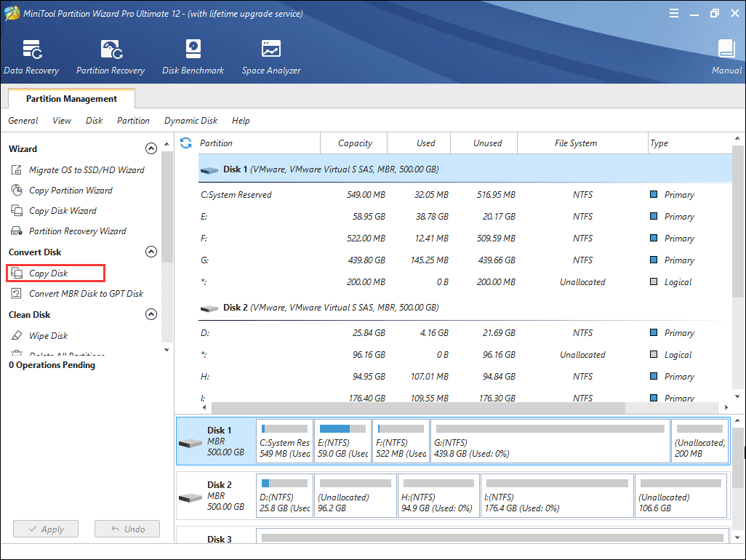Select the 200 MB unallocated block on Disk 1

tap(699, 441)
